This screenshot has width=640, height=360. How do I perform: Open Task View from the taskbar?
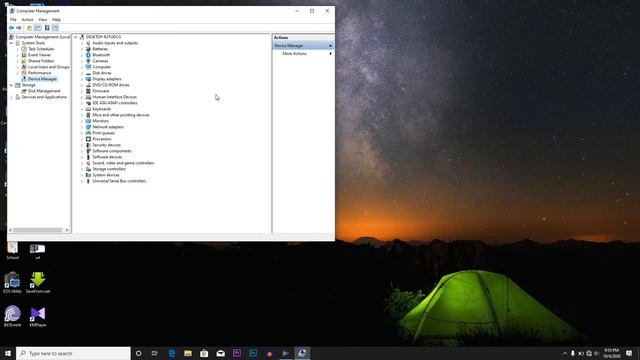click(x=155, y=353)
